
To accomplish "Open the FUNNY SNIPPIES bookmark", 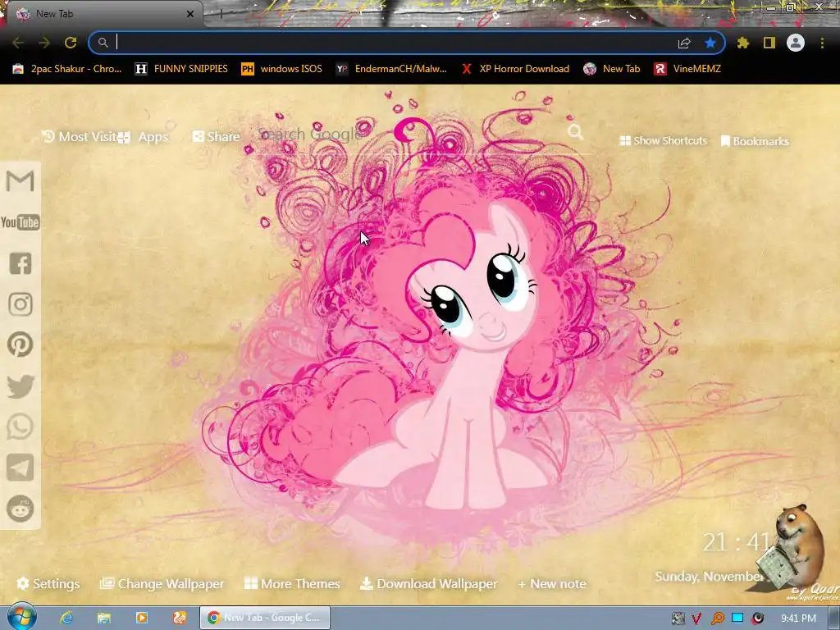I will point(181,69).
